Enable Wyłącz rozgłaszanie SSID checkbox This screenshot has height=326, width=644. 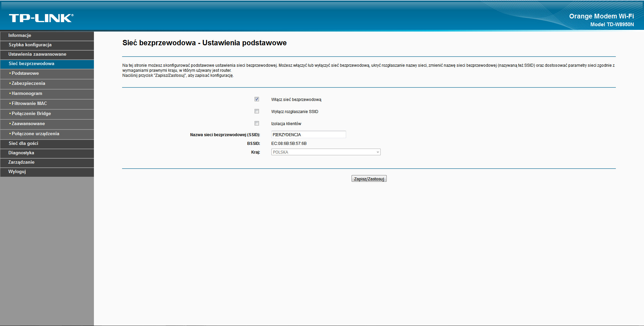point(257,111)
